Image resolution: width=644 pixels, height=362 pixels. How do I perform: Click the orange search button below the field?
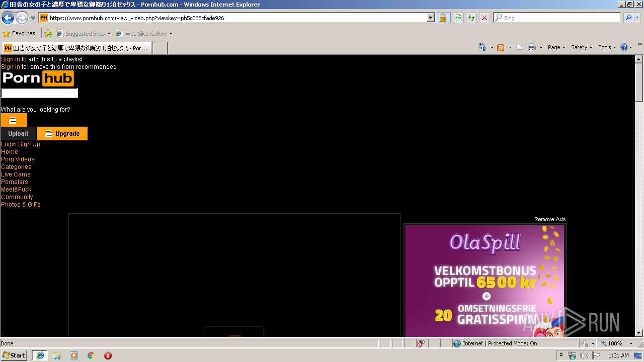click(x=14, y=120)
